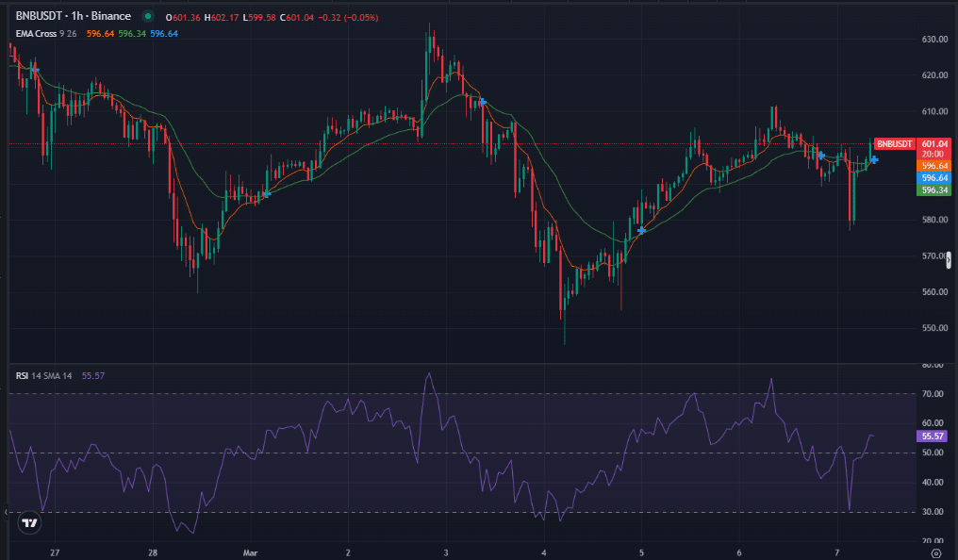Click the 5 date label on time axis
This screenshot has width=958, height=560.
[641, 552]
